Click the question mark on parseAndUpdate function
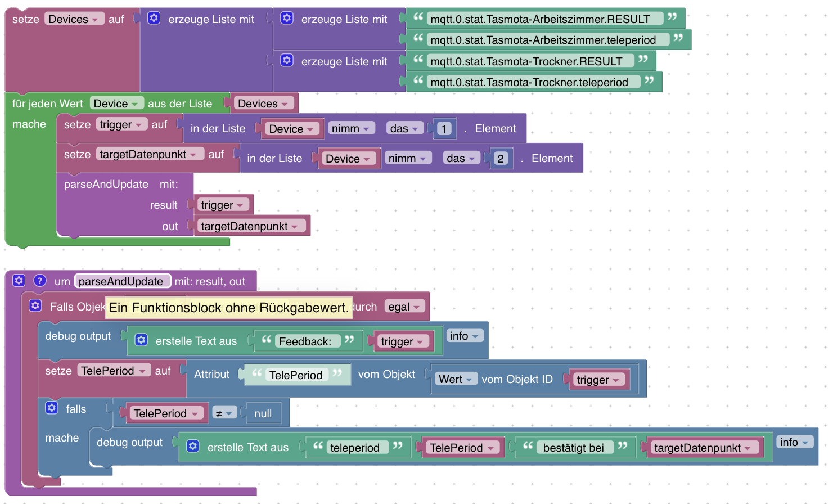The image size is (833, 504). tap(39, 280)
